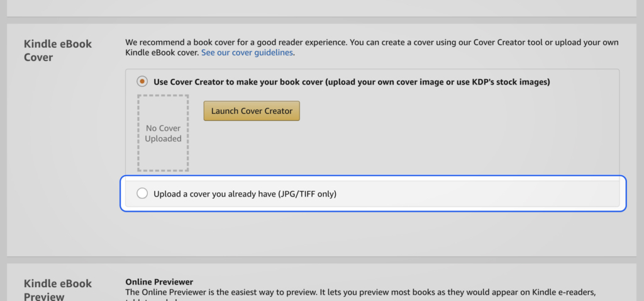Launch Cover Creator
644x301 pixels.
coord(252,111)
